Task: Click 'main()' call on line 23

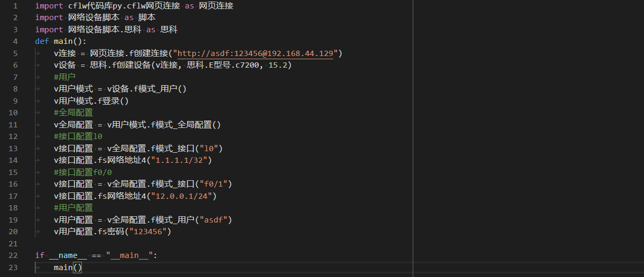Action: click(x=68, y=267)
